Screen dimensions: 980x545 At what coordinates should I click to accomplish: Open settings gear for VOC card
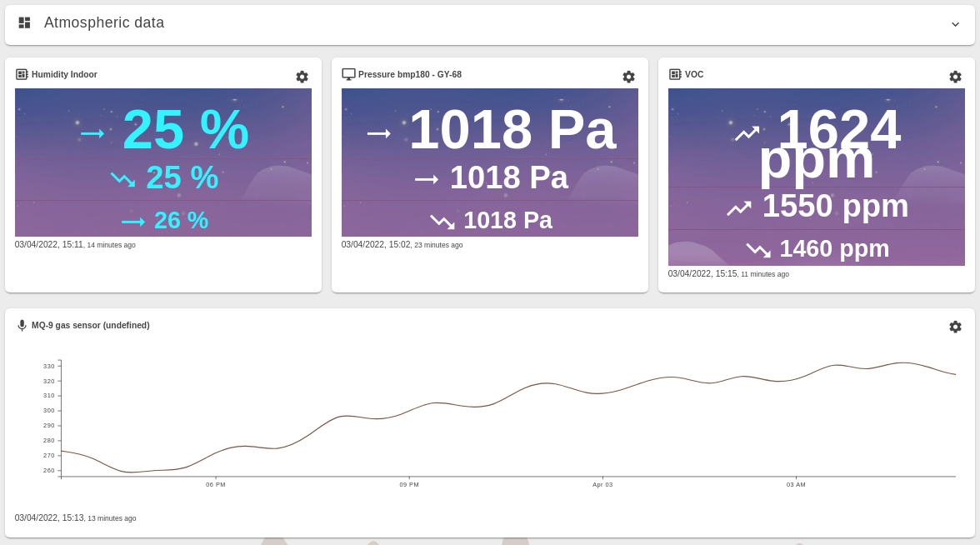coord(955,77)
